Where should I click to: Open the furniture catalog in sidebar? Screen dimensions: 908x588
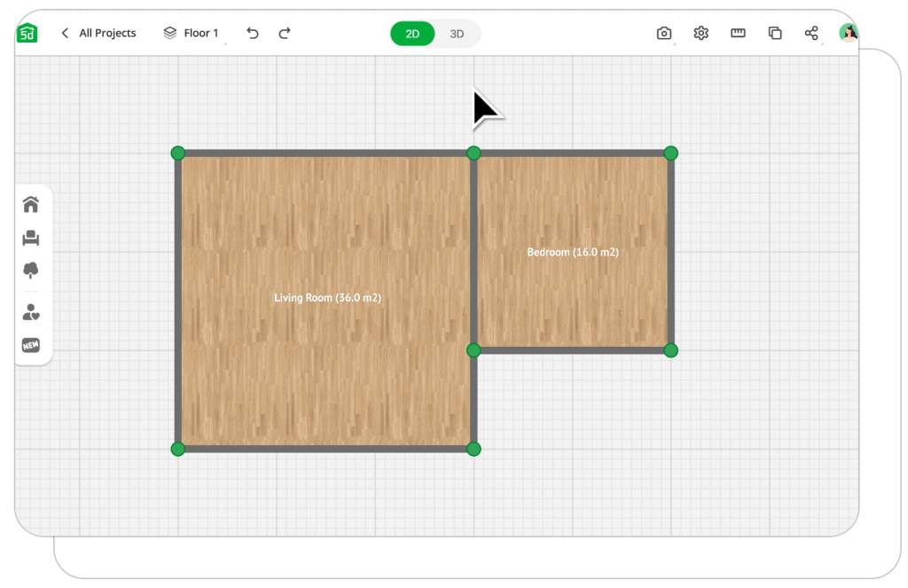point(31,238)
